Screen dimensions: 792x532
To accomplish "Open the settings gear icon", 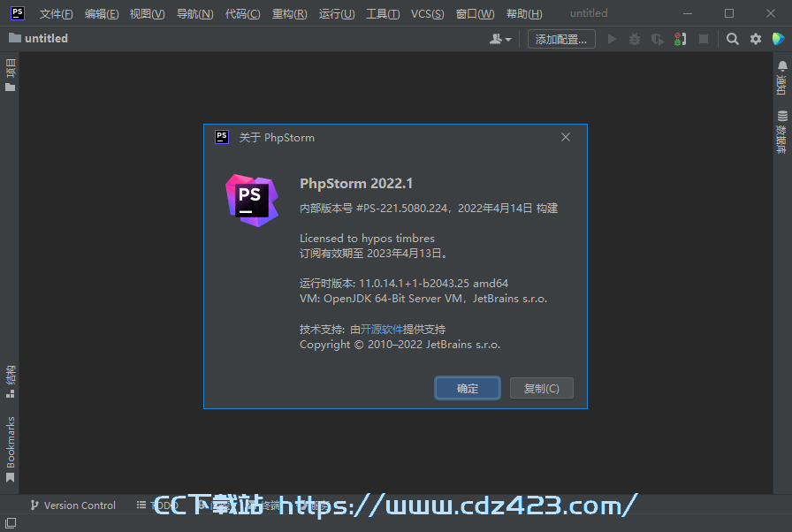I will pos(755,39).
